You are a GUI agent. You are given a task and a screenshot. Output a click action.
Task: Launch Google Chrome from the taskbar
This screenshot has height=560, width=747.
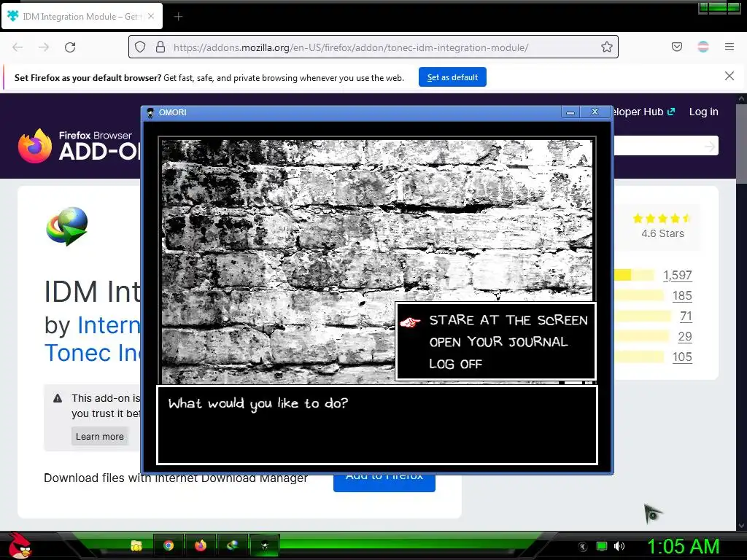(x=169, y=545)
